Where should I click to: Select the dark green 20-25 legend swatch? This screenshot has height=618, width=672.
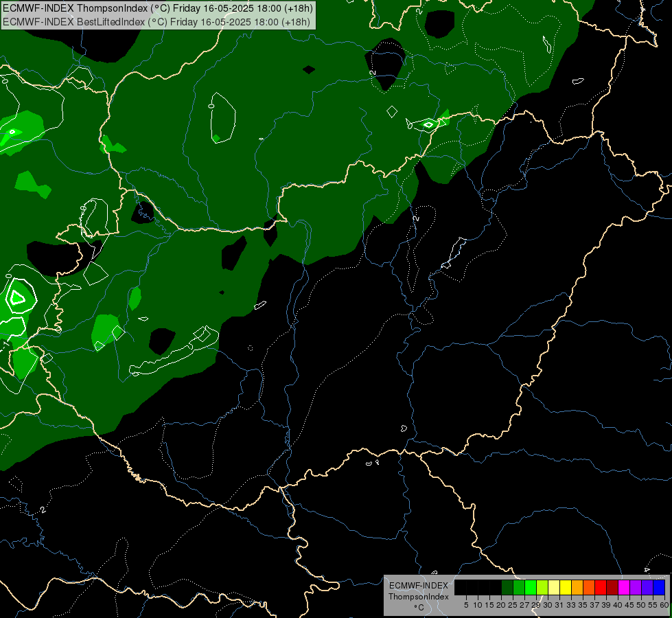point(507,587)
